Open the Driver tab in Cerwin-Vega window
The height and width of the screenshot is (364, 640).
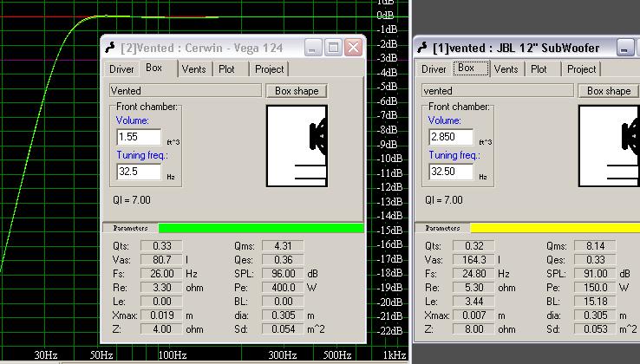point(121,69)
